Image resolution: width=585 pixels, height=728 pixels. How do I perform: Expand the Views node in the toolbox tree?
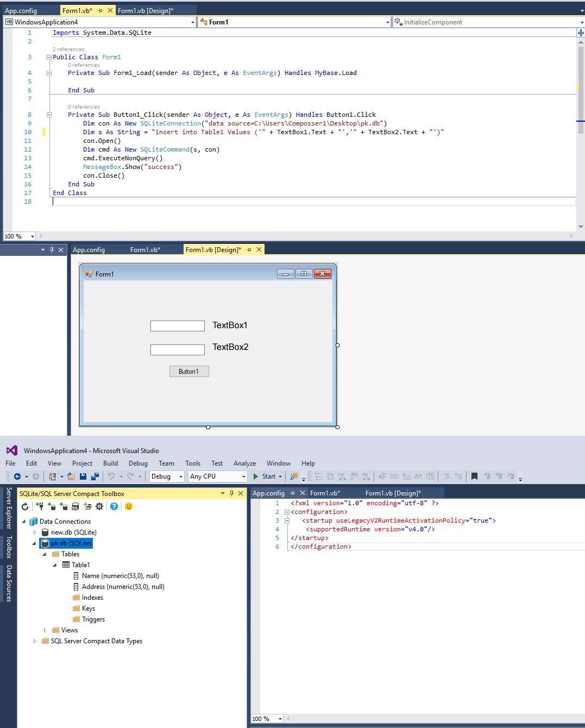45,630
